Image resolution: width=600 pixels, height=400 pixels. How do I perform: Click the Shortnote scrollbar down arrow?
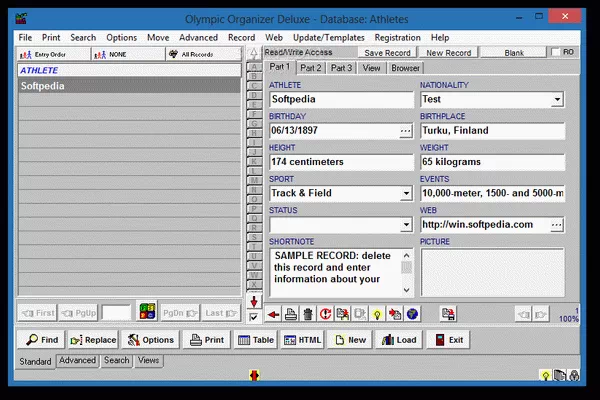pos(406,292)
